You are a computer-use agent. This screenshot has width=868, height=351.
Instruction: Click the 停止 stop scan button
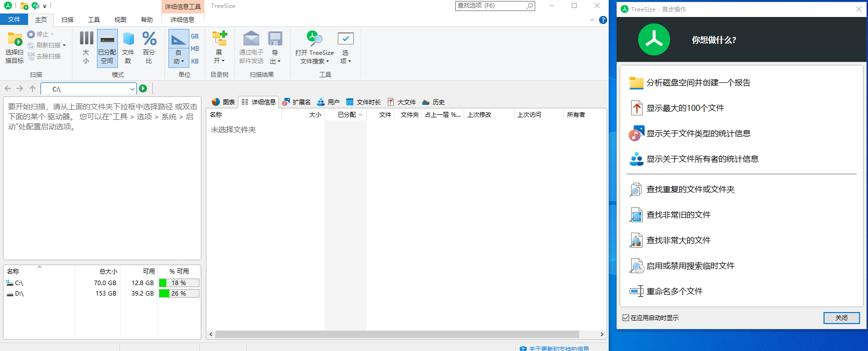point(40,34)
